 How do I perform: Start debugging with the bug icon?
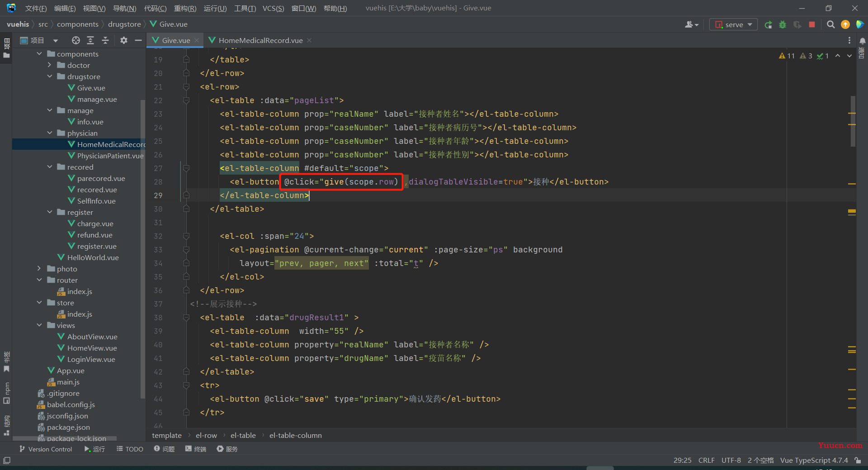[x=783, y=24]
